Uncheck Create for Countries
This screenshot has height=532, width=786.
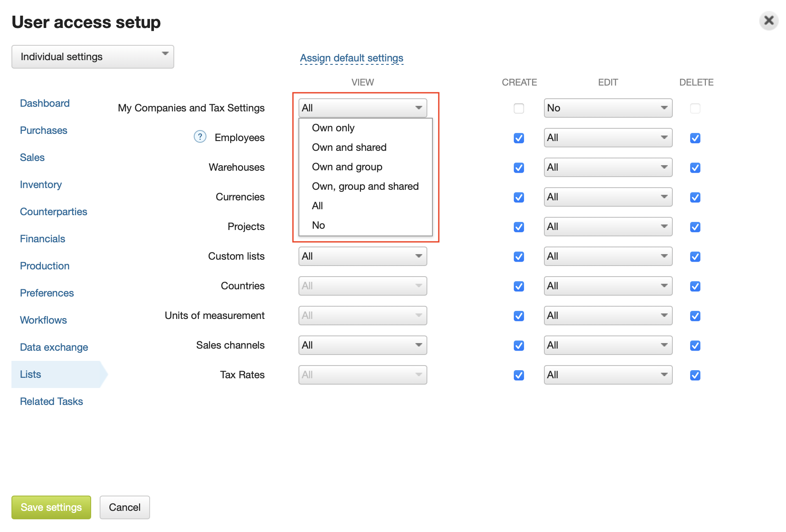[519, 286]
